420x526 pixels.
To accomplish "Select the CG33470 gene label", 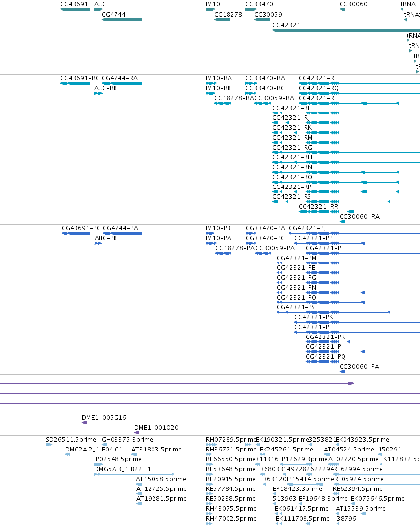I will point(259,4).
